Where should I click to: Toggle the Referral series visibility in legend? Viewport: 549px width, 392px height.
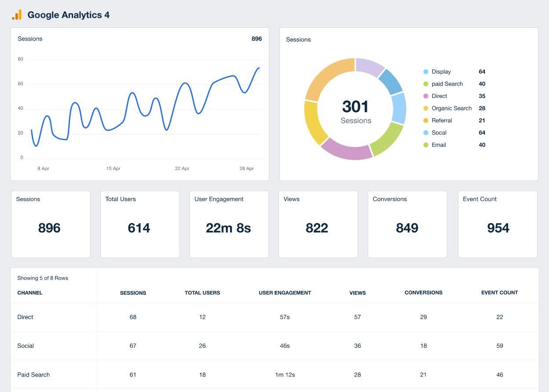coord(442,120)
